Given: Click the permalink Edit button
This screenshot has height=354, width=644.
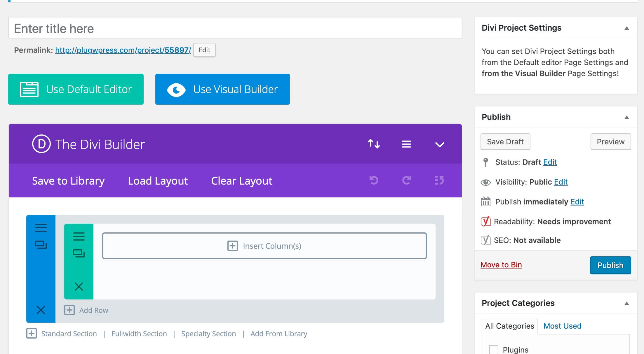Looking at the screenshot, I should coord(204,50).
